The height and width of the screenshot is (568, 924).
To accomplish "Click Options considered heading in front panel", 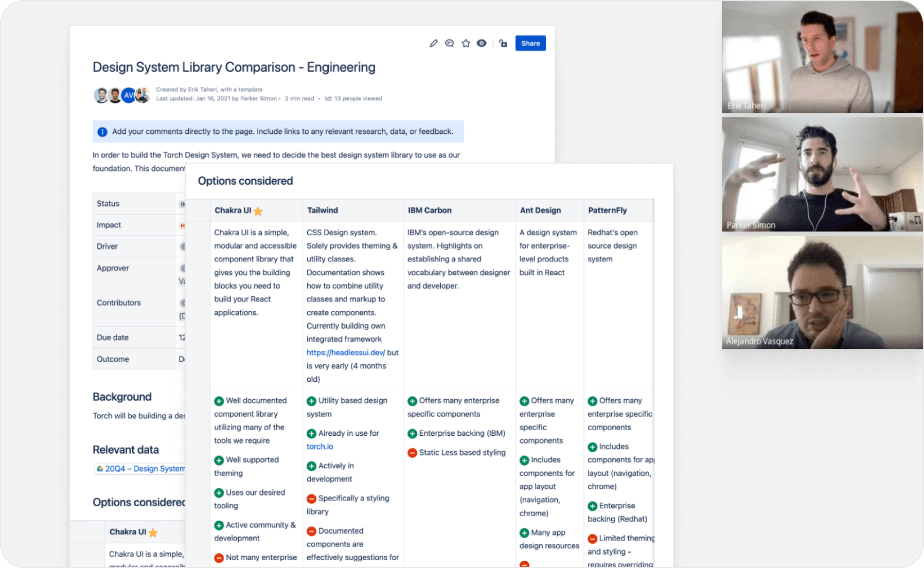I will [x=245, y=181].
